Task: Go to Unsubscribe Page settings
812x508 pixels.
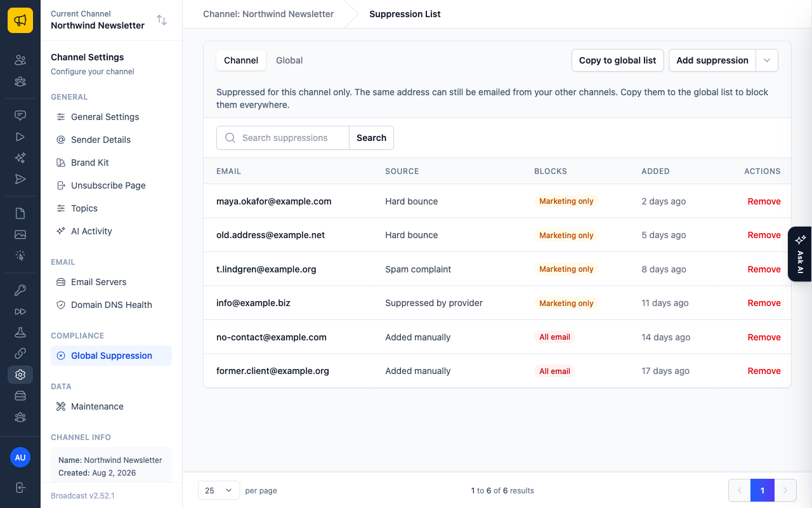Action: click(x=111, y=185)
